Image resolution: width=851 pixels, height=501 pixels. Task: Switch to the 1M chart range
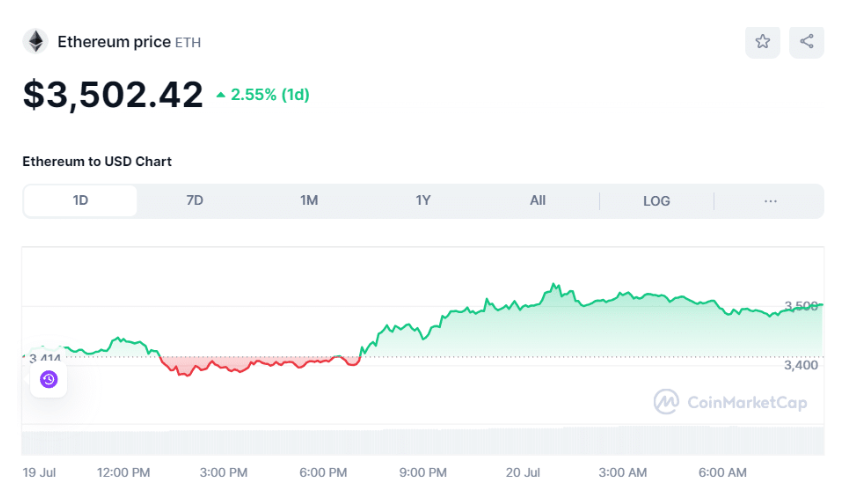pos(309,200)
